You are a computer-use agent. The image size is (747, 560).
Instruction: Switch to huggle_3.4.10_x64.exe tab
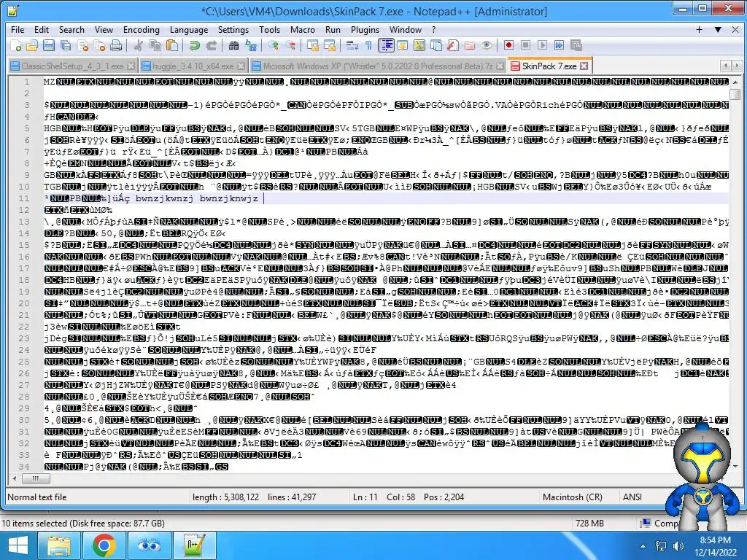pos(193,66)
